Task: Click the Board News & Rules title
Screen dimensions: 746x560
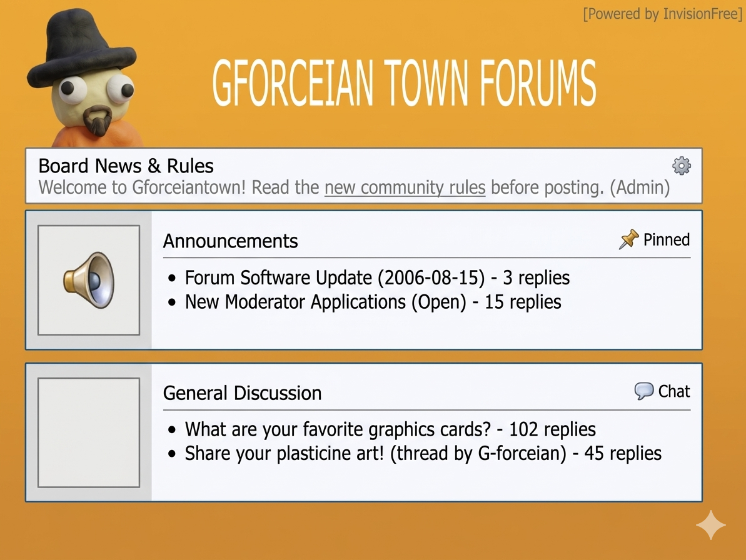Action: 126,166
